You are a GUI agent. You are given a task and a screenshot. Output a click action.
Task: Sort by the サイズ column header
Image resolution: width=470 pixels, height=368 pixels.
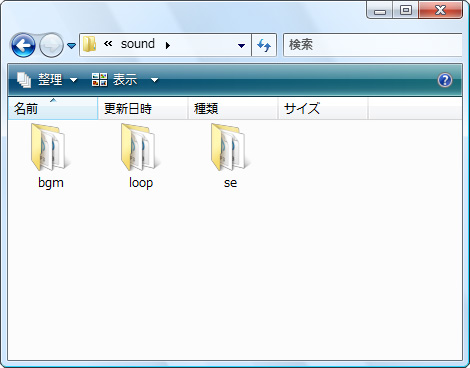tap(323, 108)
